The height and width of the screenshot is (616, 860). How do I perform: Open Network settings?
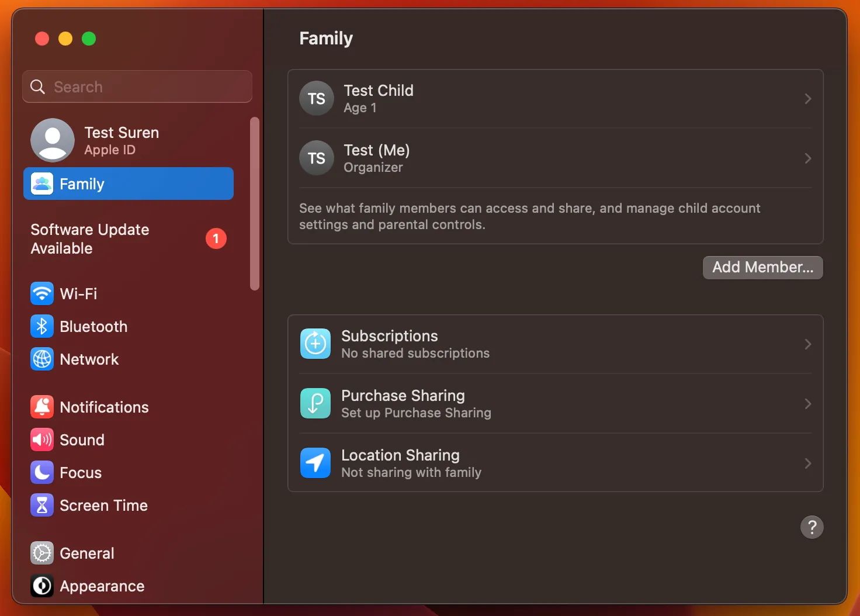click(x=89, y=359)
